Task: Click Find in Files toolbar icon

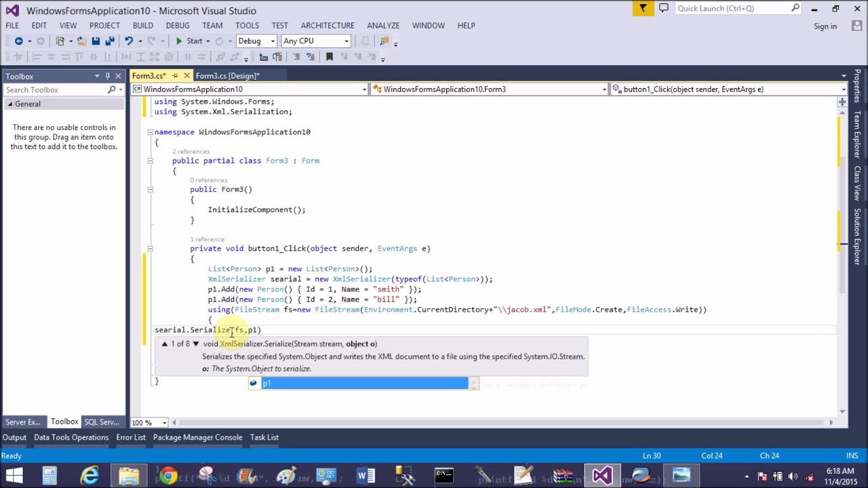Action: coord(385,41)
